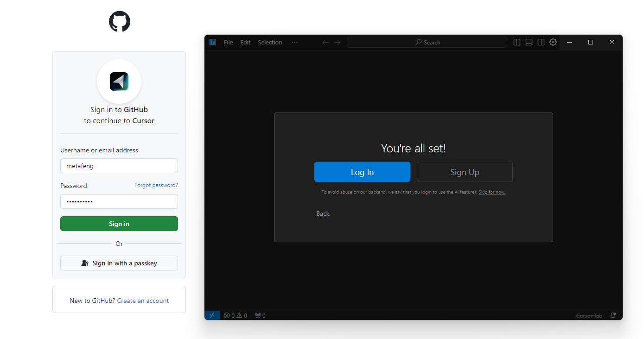Open the Create an account link
The height and width of the screenshot is (339, 644).
(143, 301)
